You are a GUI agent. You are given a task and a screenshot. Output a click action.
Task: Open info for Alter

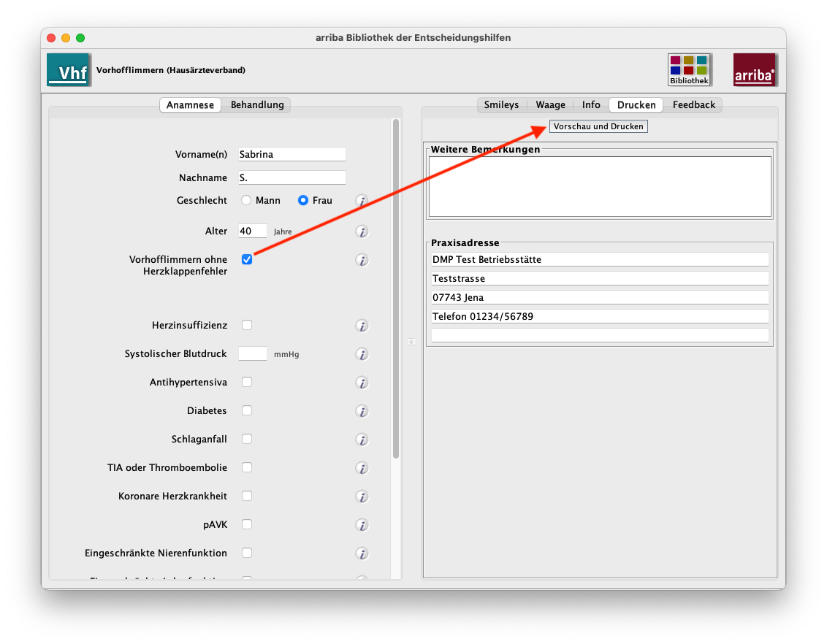pos(362,231)
